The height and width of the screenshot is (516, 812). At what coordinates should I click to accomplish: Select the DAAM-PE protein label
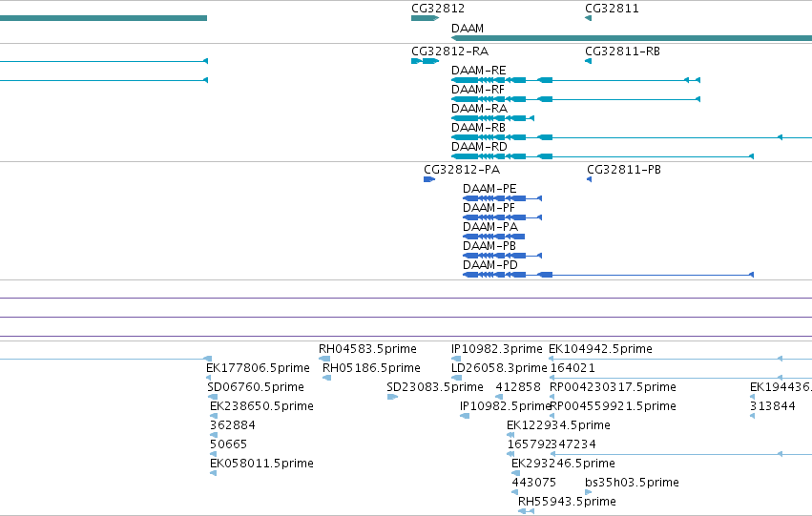489,189
